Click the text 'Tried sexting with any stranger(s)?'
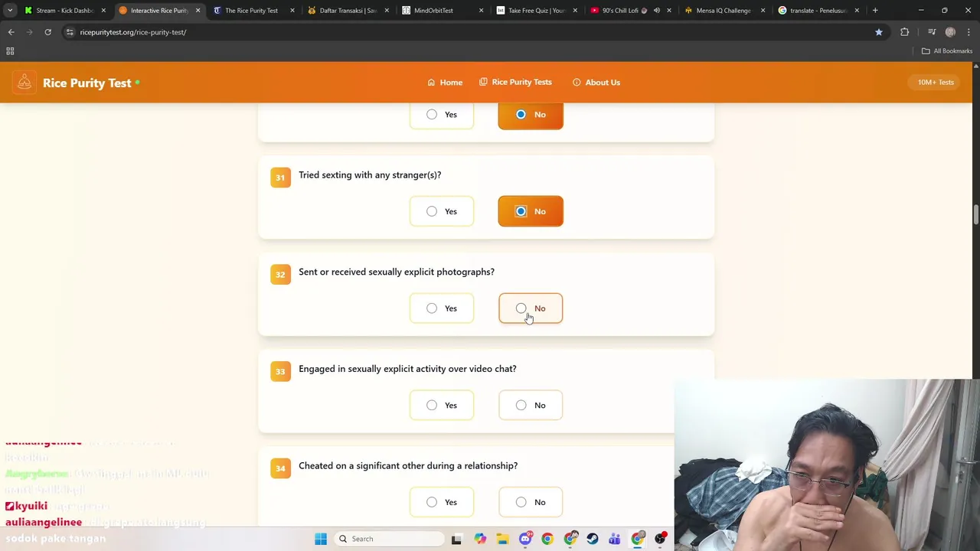The image size is (980, 551). (x=370, y=175)
